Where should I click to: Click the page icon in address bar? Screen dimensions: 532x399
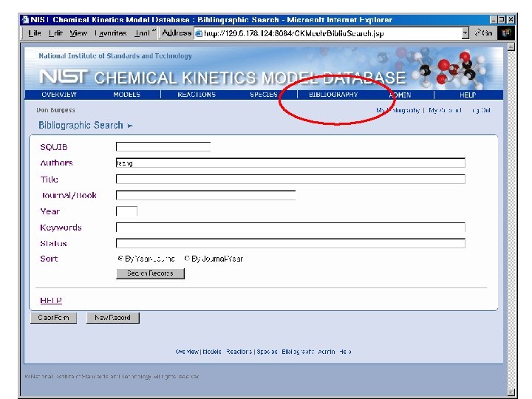click(x=199, y=33)
